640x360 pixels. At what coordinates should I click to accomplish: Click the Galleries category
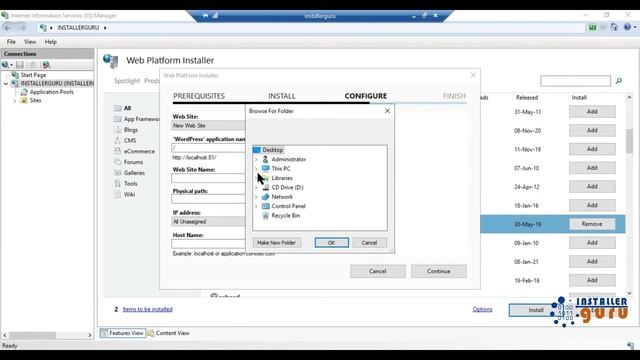134,173
